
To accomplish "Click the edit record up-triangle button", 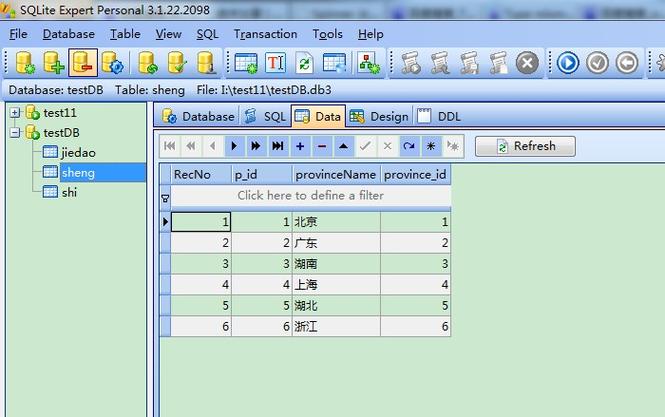I will 344,146.
